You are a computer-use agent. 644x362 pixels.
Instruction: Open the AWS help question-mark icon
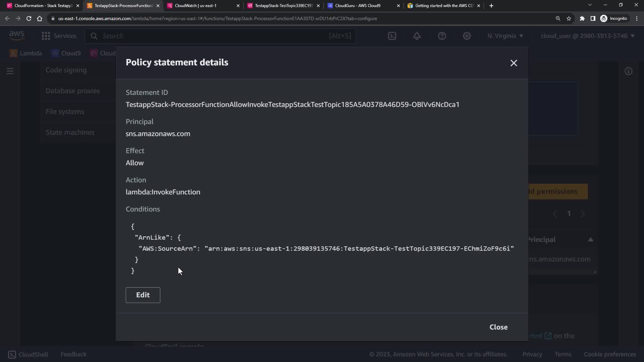[x=442, y=36]
